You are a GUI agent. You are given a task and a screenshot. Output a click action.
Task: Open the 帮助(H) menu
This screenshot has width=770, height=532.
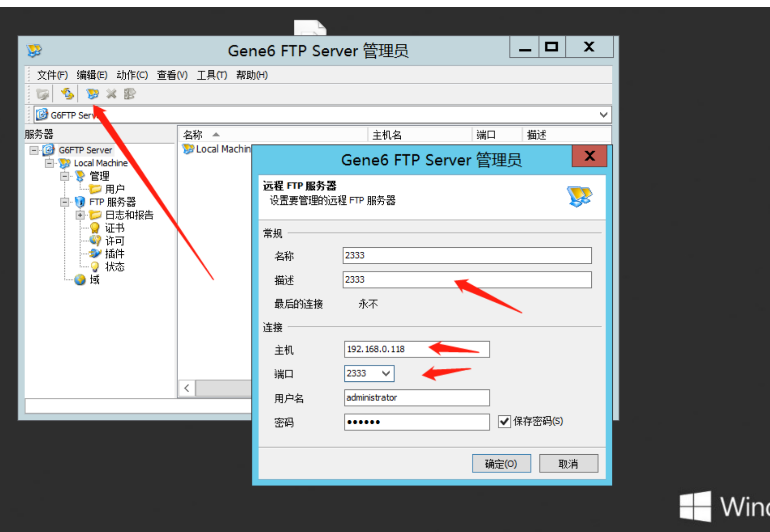(x=252, y=75)
